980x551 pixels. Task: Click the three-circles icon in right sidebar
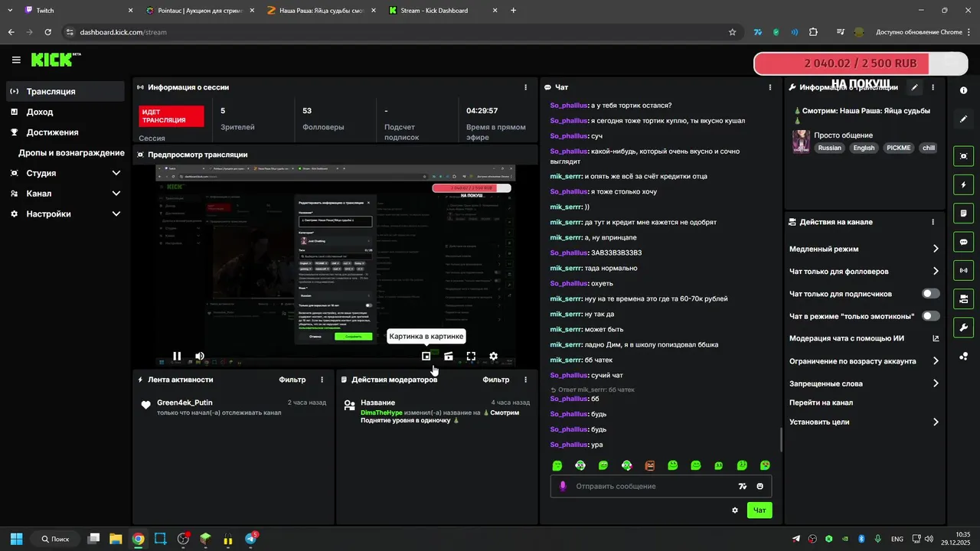pyautogui.click(x=963, y=357)
